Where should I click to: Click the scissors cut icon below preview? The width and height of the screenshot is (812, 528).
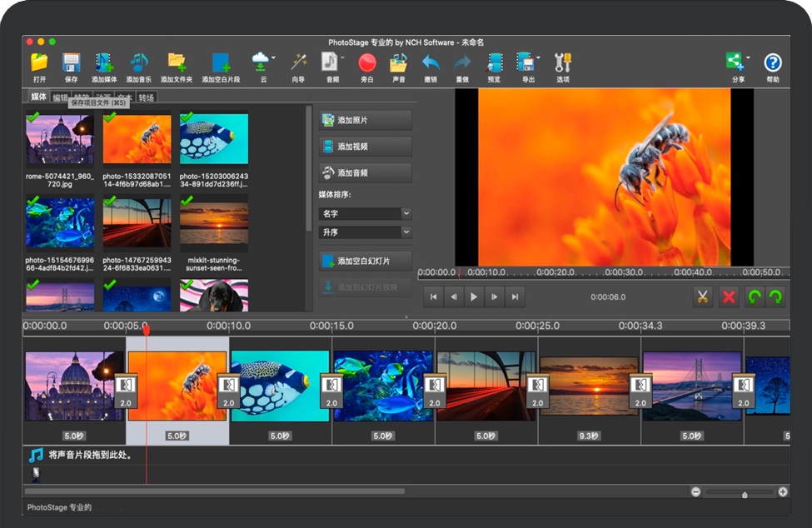pos(702,296)
